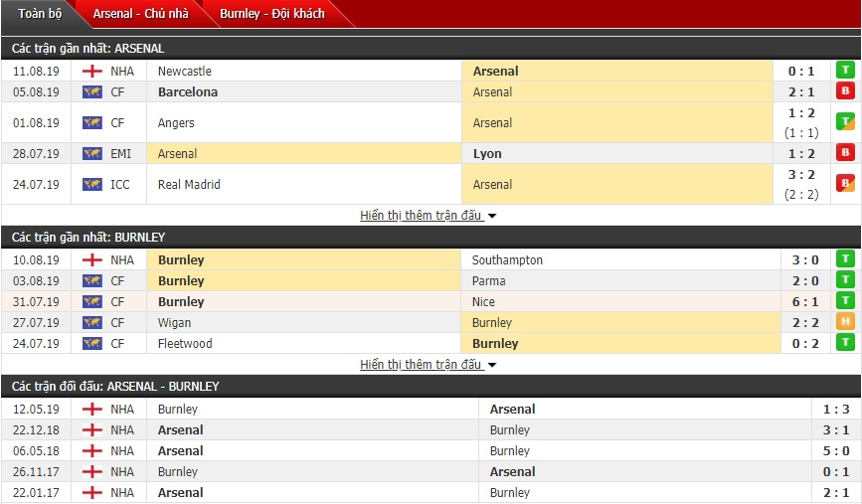Click green T badge for Parma match

click(x=845, y=279)
